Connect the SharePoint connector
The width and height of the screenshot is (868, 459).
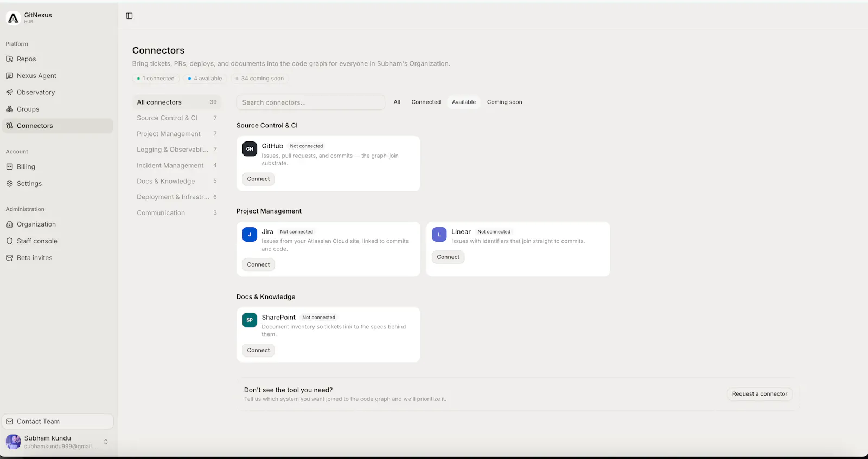(258, 350)
